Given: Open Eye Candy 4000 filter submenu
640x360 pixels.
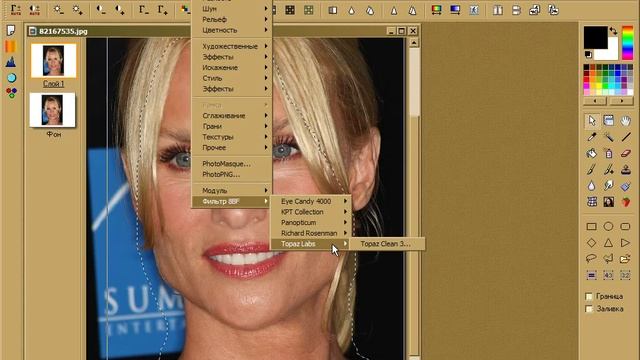Looking at the screenshot, I should coord(310,201).
